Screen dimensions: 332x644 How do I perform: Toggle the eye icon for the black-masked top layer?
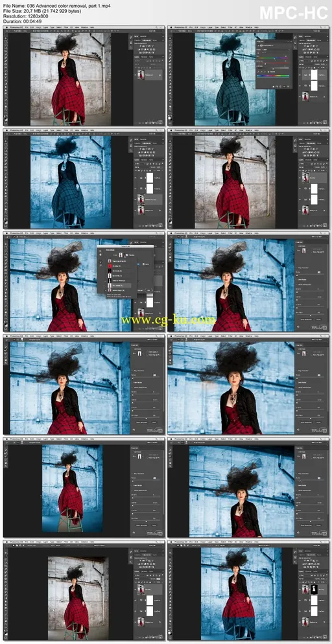point(300,590)
